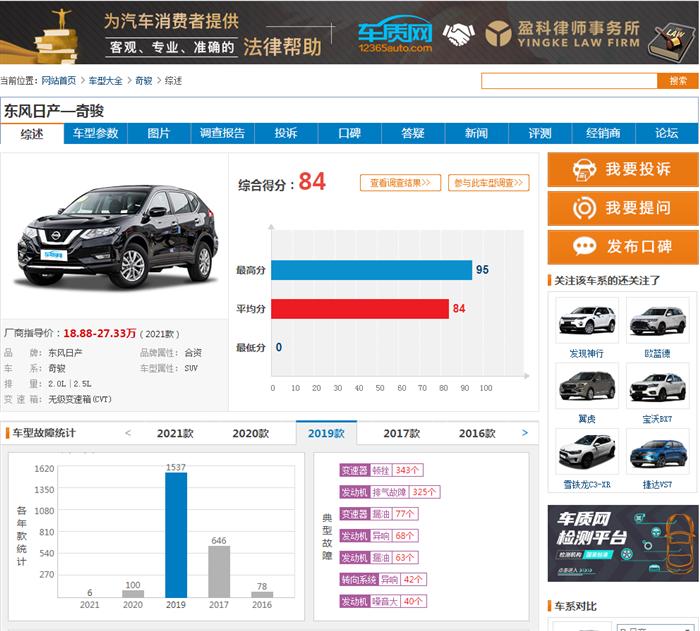Viewport: 700px width, 631px height.
Task: Open the 图片 tab
Action: pyautogui.click(x=159, y=134)
